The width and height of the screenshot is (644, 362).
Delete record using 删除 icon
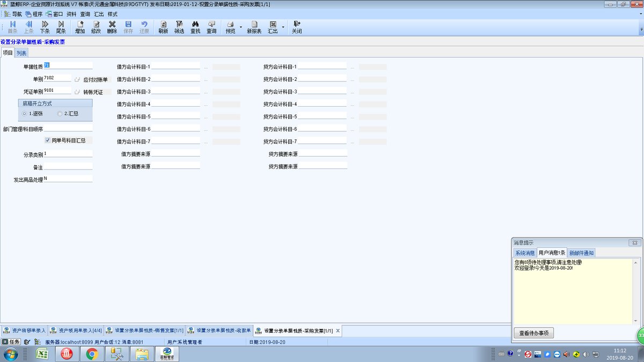point(112,27)
